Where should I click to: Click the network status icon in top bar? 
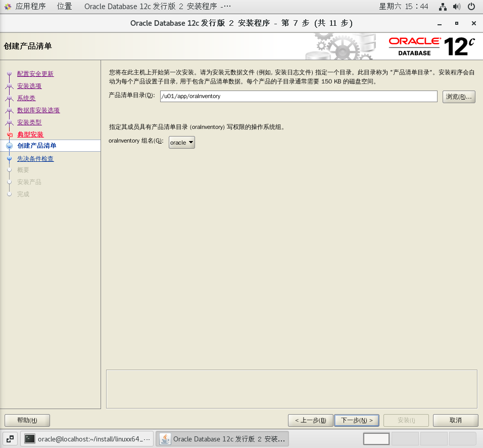(443, 7)
